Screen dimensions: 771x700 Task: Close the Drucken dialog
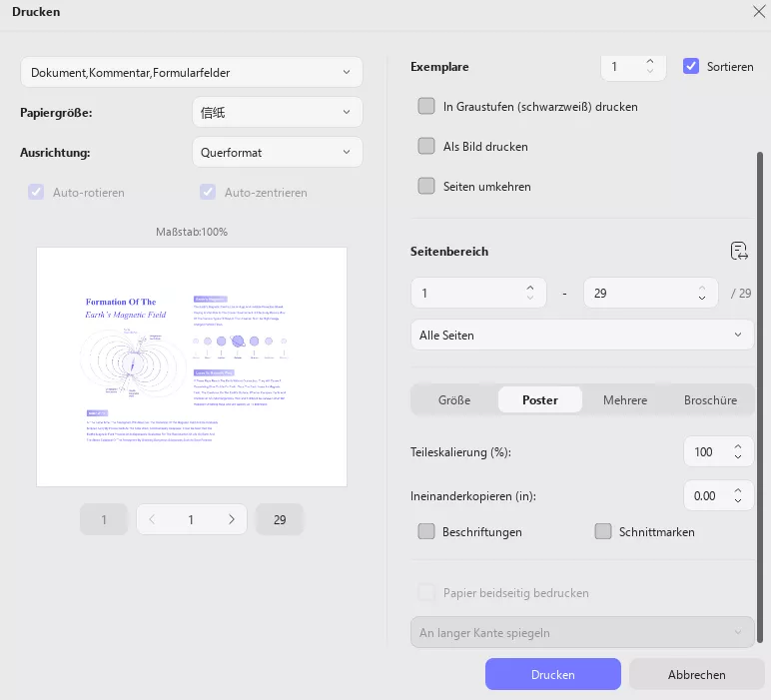(x=757, y=12)
